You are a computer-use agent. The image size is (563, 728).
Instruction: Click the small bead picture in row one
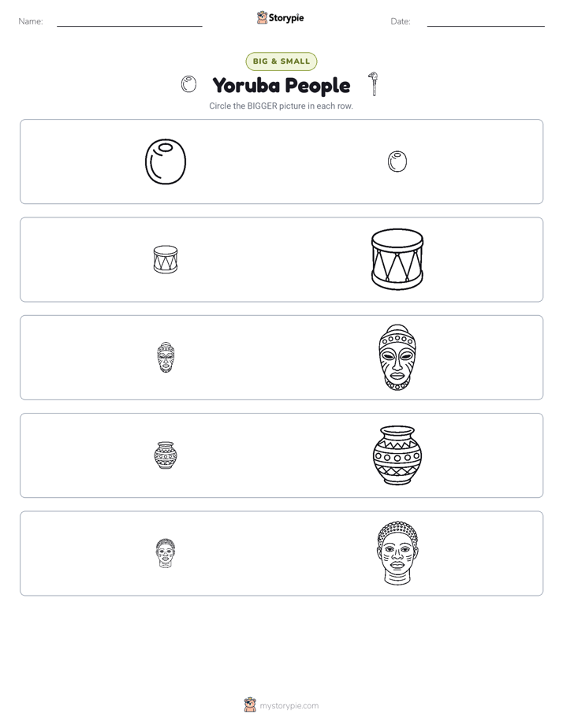[397, 162]
